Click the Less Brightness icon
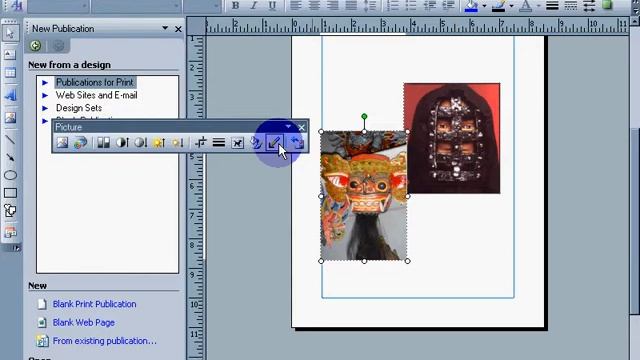The height and width of the screenshot is (360, 640). [177, 142]
